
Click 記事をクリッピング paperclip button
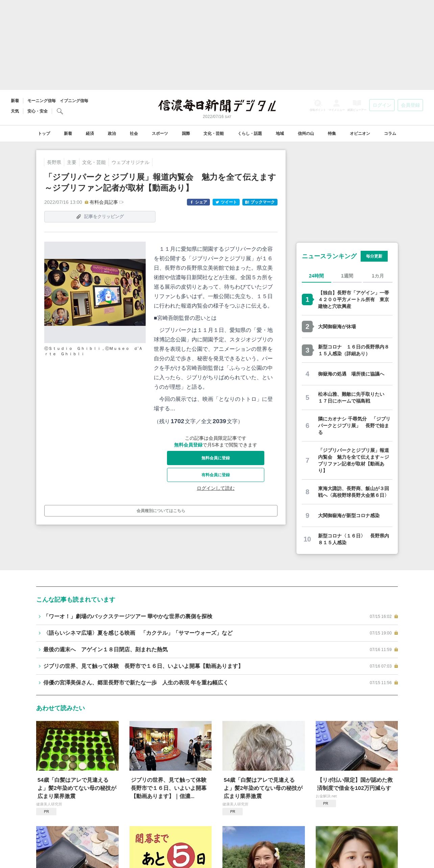[x=100, y=217]
